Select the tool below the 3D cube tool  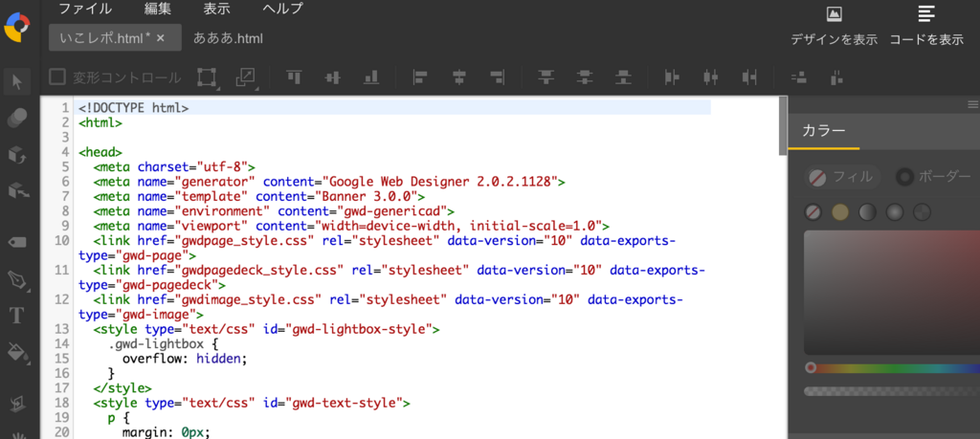click(x=18, y=191)
